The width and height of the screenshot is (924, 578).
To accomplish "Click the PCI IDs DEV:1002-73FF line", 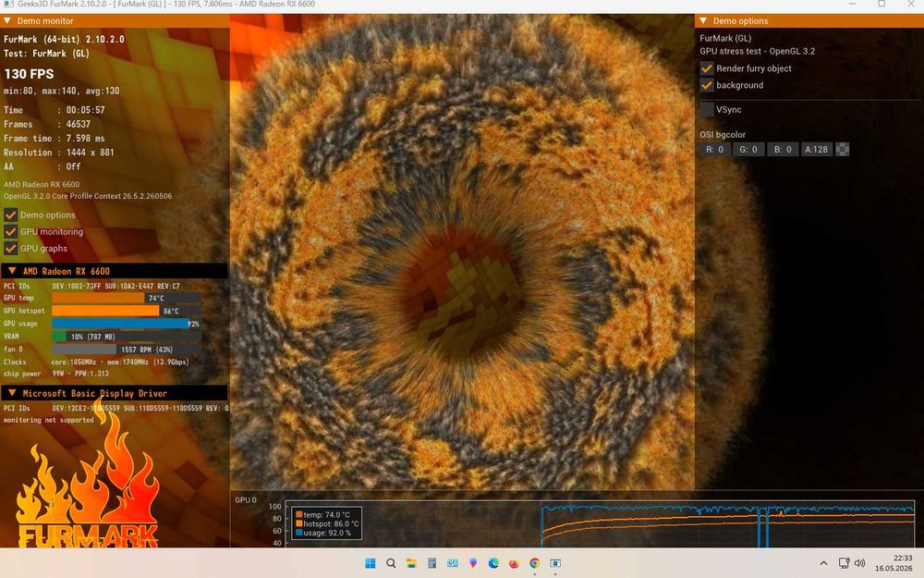I will coord(91,286).
